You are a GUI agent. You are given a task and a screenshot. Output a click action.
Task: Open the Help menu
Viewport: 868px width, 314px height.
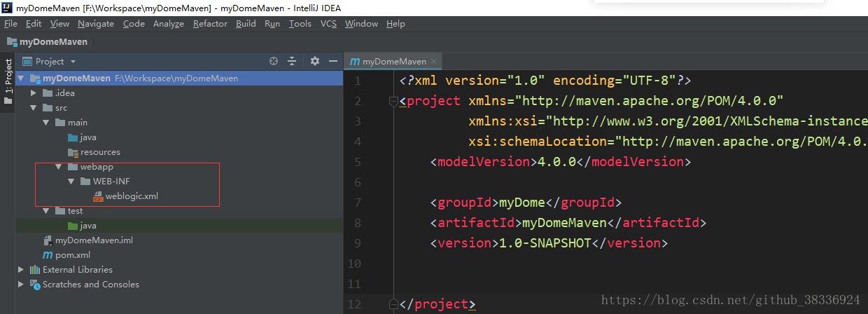point(395,24)
